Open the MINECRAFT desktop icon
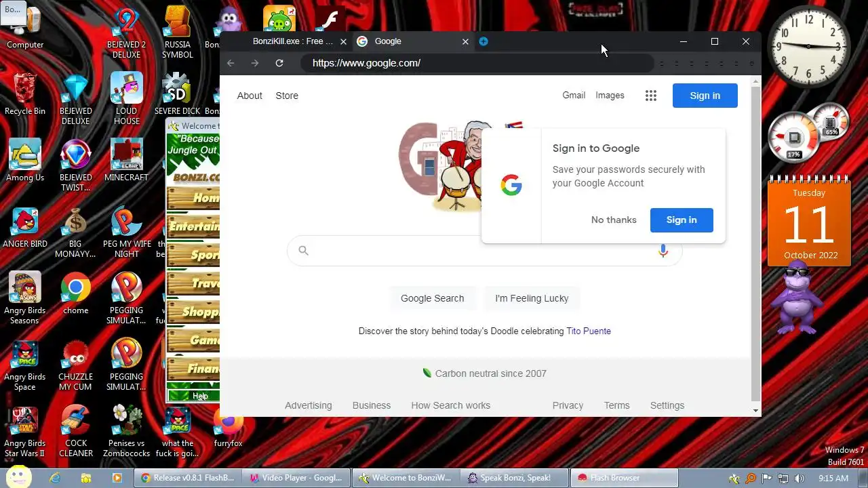 click(x=126, y=161)
